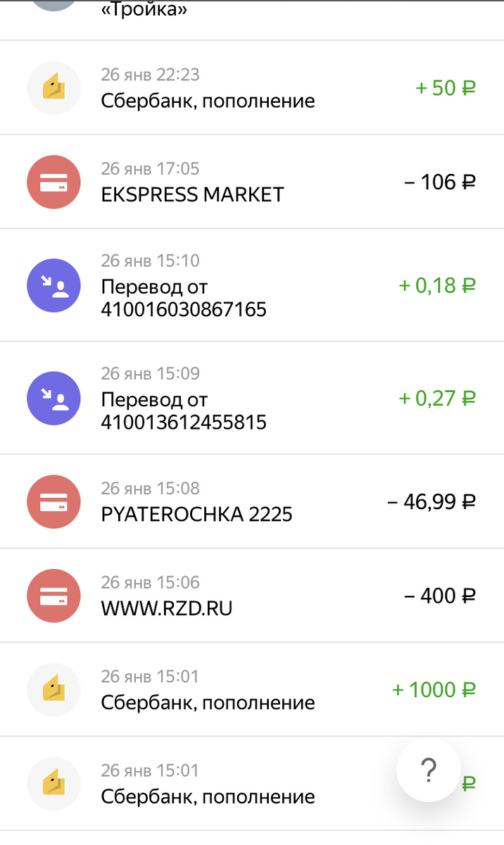The height and width of the screenshot is (845, 504).
Task: Click the red card icon for EKSPRESS MARKET
Action: coord(53,182)
